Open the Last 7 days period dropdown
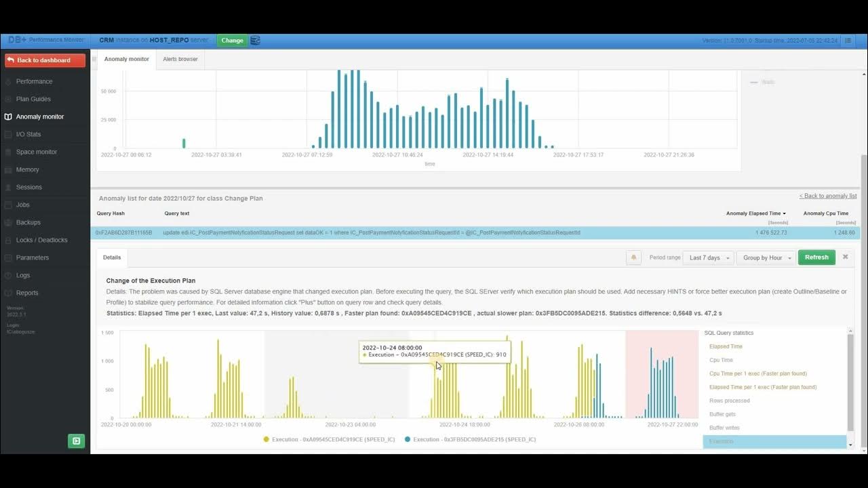Screen dimensions: 868x488 pos(710,258)
